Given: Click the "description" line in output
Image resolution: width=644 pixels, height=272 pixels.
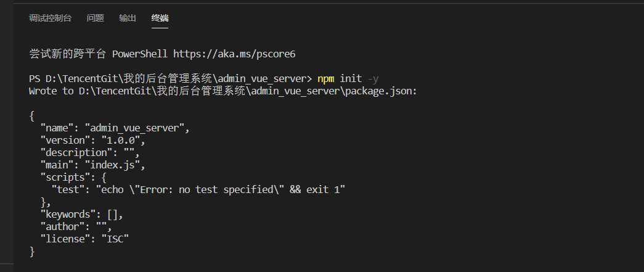Looking at the screenshot, I should coord(90,152).
